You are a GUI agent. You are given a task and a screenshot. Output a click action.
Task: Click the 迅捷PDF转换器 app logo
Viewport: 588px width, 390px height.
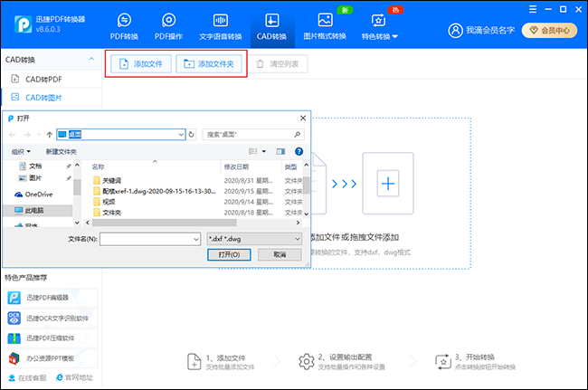(24, 24)
